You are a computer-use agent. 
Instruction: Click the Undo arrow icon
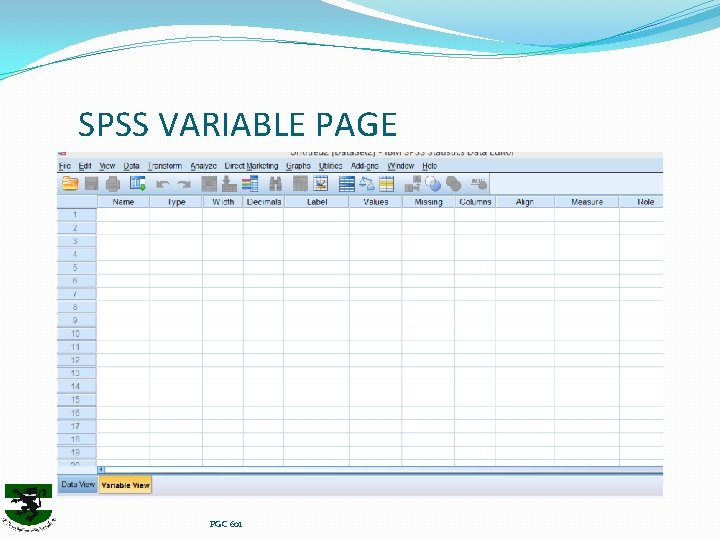point(163,185)
